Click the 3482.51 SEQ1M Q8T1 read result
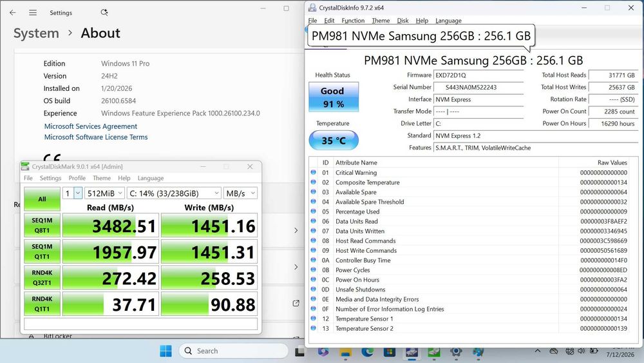644x363 pixels. pyautogui.click(x=111, y=225)
